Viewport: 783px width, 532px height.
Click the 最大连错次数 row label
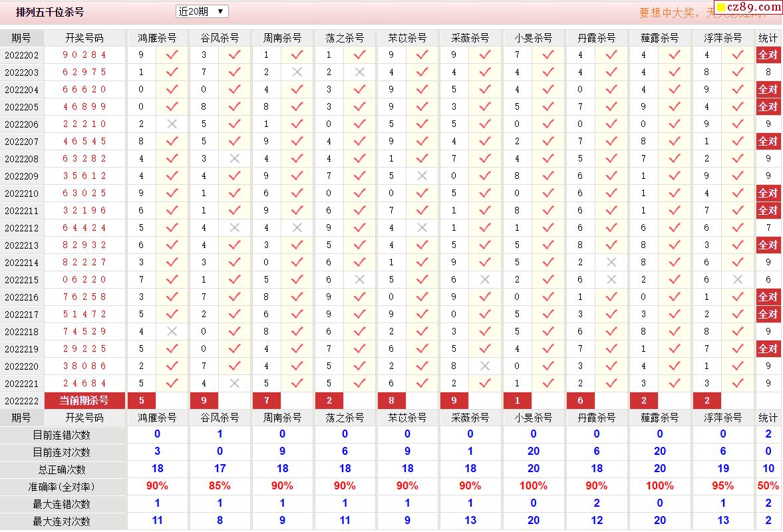click(x=62, y=504)
